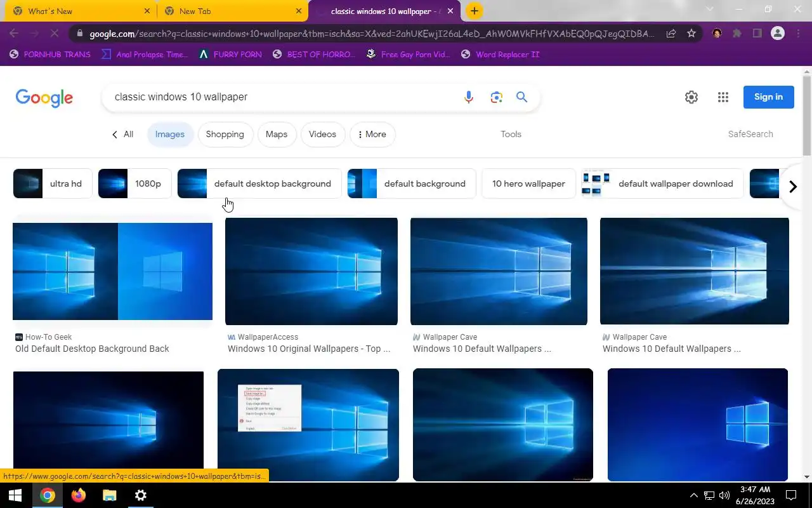The height and width of the screenshot is (508, 812).
Task: Select the default background chip
Action: pyautogui.click(x=412, y=184)
